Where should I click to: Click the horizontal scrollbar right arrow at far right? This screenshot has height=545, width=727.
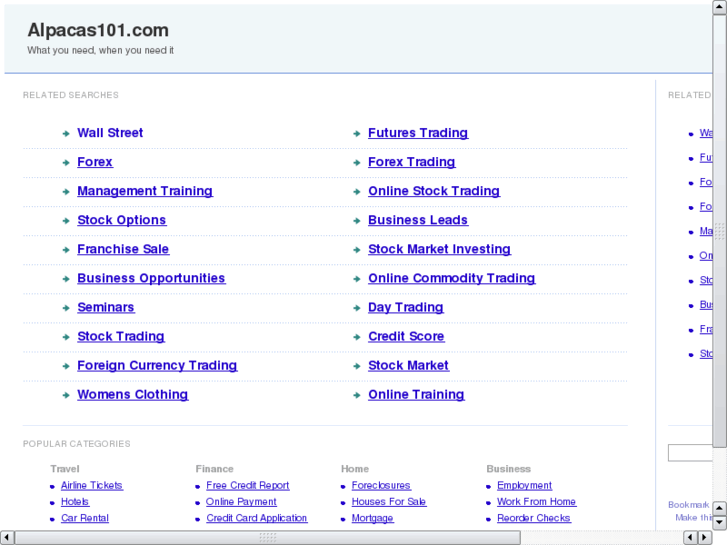coord(705,538)
